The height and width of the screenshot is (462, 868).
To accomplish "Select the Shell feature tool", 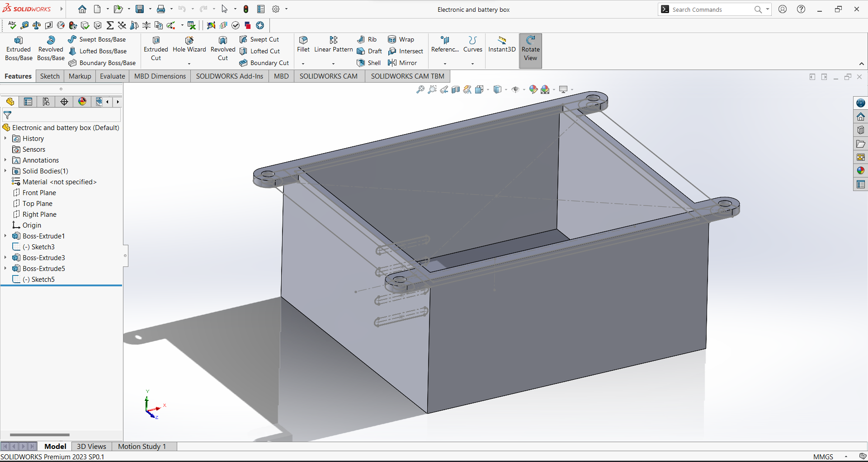I will point(369,63).
